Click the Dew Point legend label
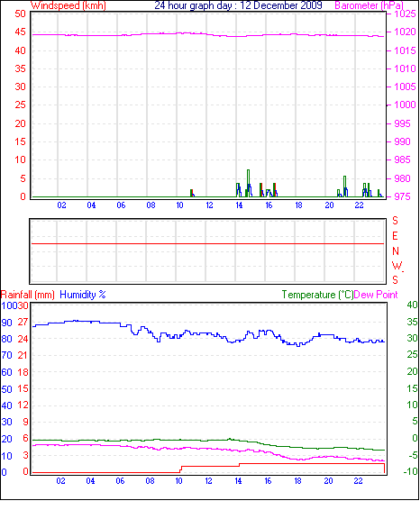This screenshot has width=420, height=510. pos(376,295)
